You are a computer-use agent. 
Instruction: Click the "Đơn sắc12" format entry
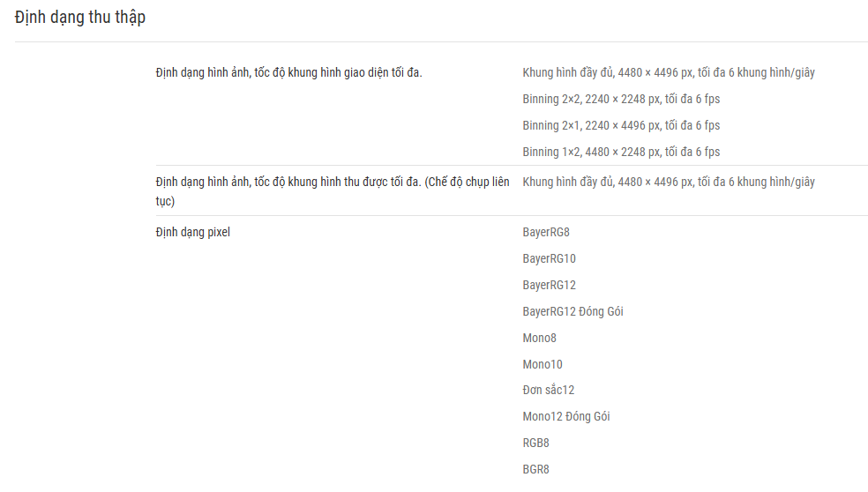pyautogui.click(x=549, y=391)
